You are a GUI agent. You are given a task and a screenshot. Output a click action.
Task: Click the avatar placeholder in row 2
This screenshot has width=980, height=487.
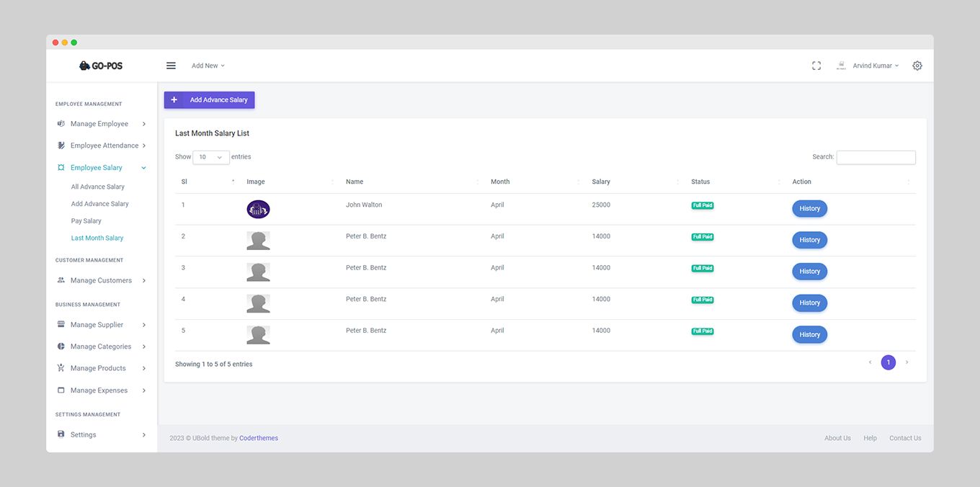258,241
